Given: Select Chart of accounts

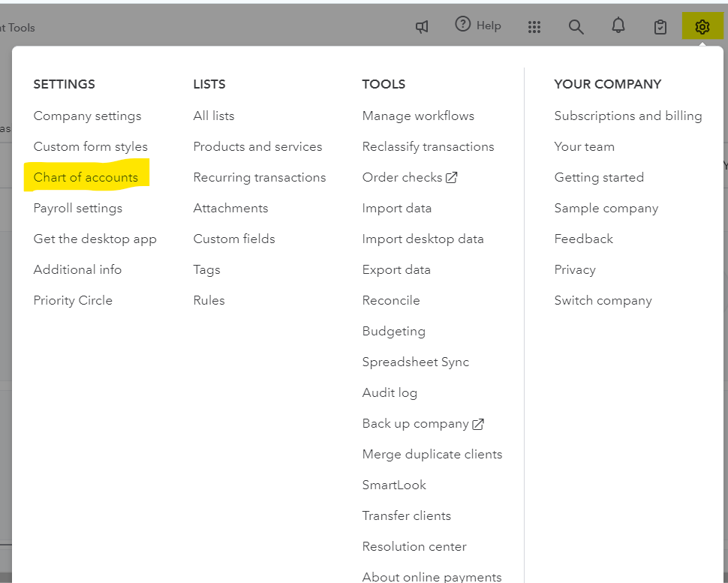Looking at the screenshot, I should coord(86,178).
